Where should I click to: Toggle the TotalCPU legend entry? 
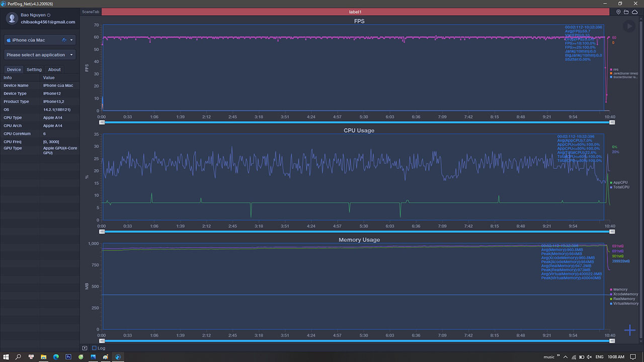620,187
